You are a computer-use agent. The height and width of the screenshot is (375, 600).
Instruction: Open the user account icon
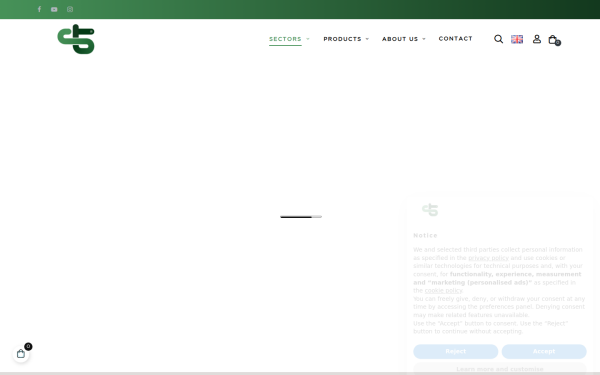pyautogui.click(x=537, y=39)
